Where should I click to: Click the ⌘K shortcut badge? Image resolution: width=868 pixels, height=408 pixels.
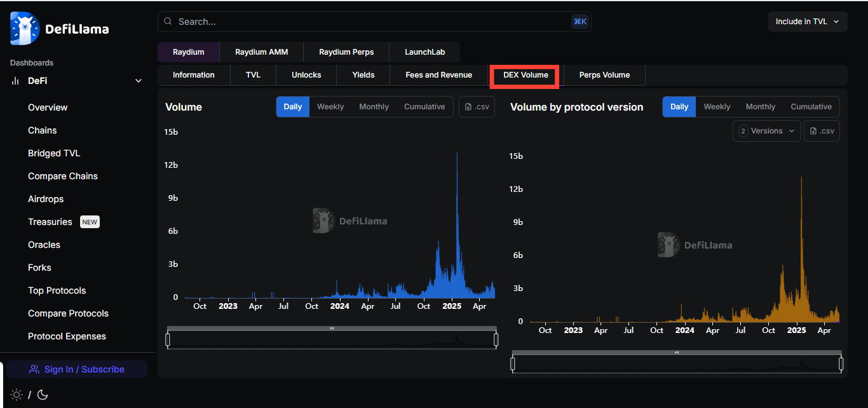pyautogui.click(x=580, y=22)
